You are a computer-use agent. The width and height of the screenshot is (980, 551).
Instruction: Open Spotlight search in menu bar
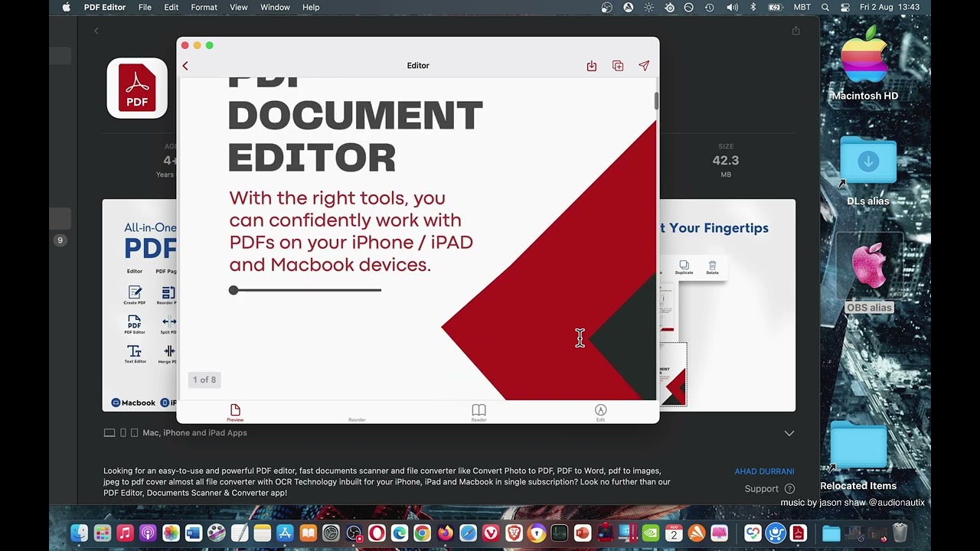[825, 7]
